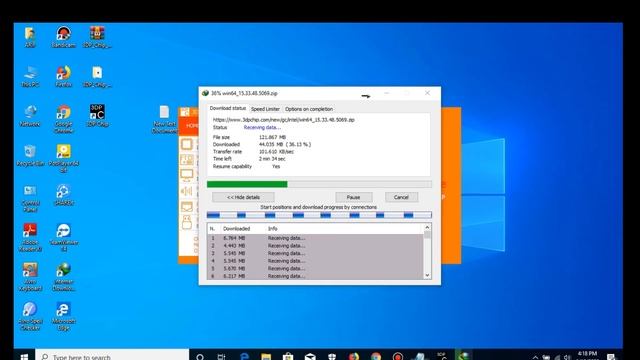Click the Bandicam record icon in taskbar

point(398,356)
